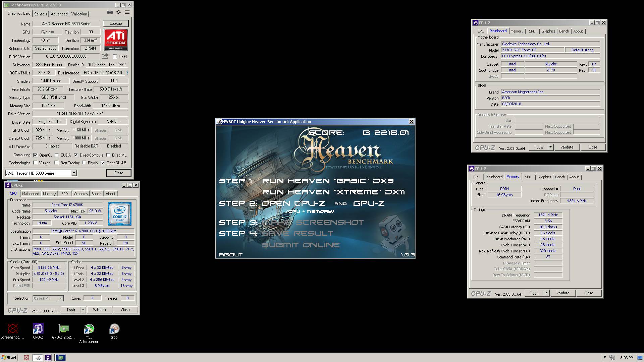Take a GPU-Z screenshot with camera icon
This screenshot has width=644, height=362.
click(110, 12)
